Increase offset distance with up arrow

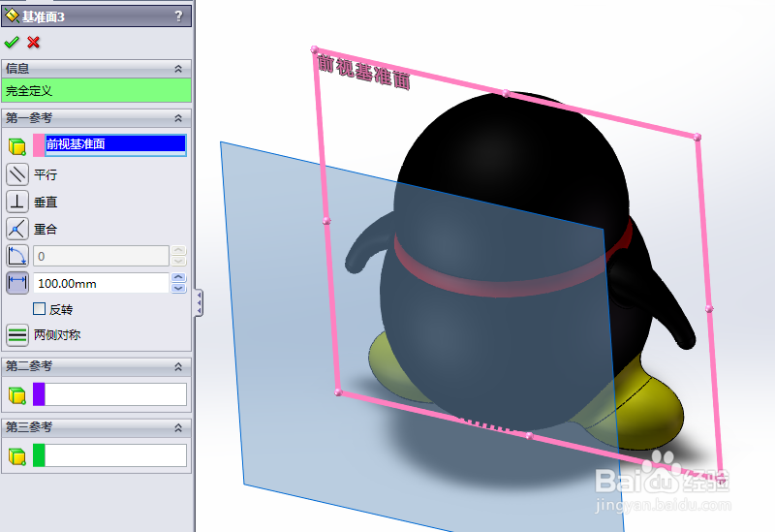(x=178, y=278)
